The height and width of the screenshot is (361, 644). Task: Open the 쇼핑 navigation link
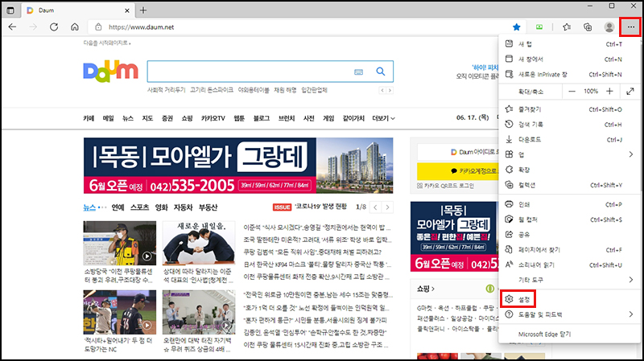point(187,118)
